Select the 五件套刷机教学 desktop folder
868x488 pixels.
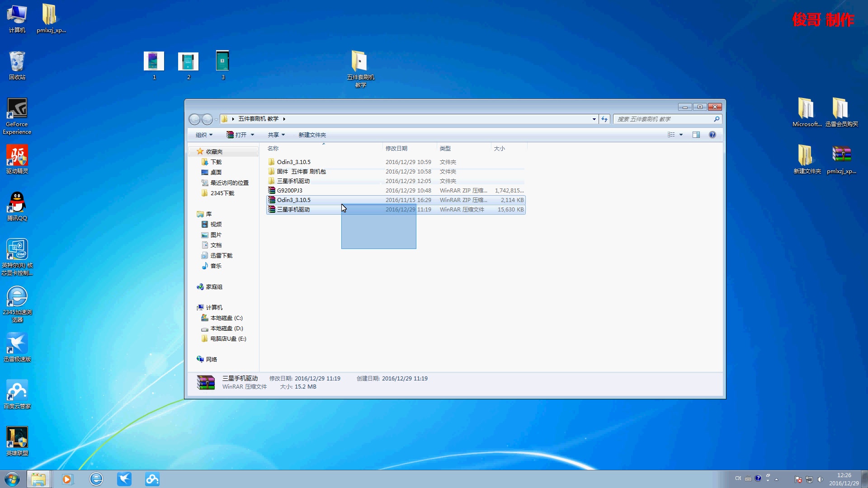[360, 69]
